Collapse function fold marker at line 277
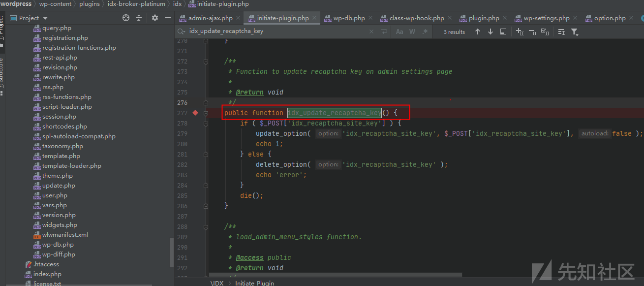 pyautogui.click(x=206, y=113)
